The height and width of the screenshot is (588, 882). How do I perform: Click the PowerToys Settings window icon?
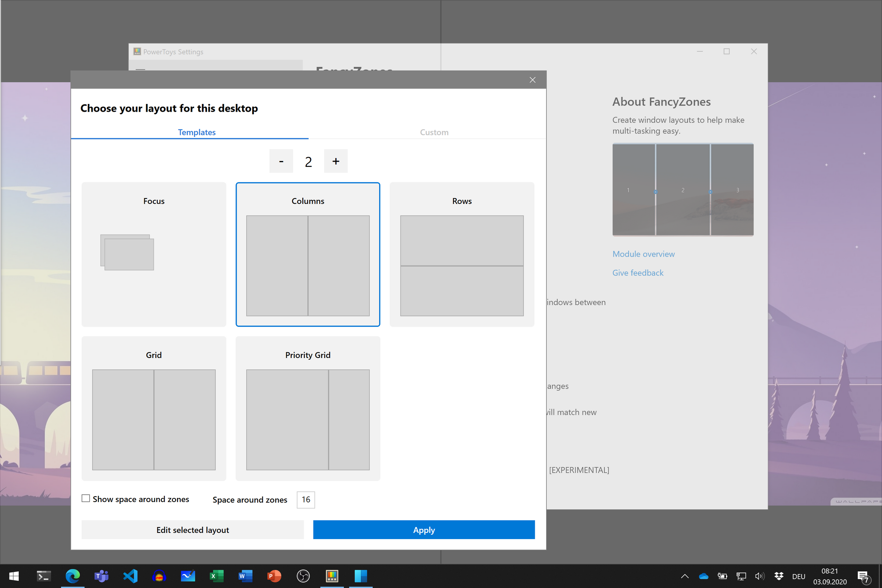137,51
